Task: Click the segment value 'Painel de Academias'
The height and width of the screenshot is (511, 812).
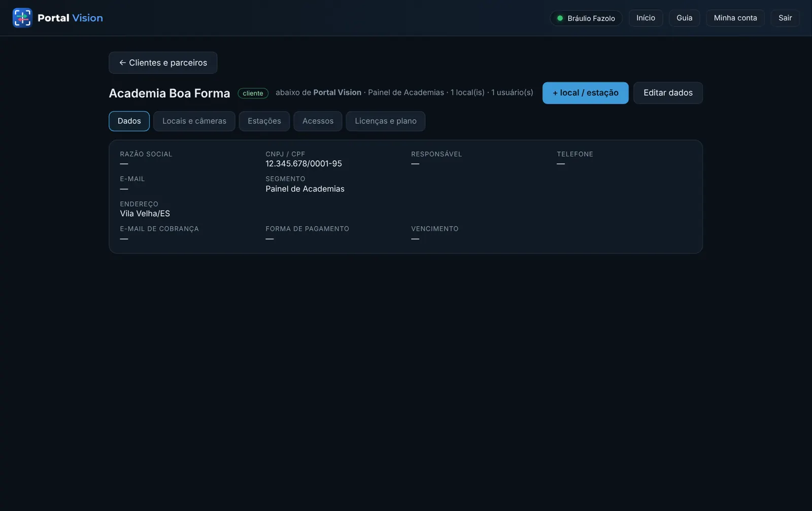Action: 305,189
